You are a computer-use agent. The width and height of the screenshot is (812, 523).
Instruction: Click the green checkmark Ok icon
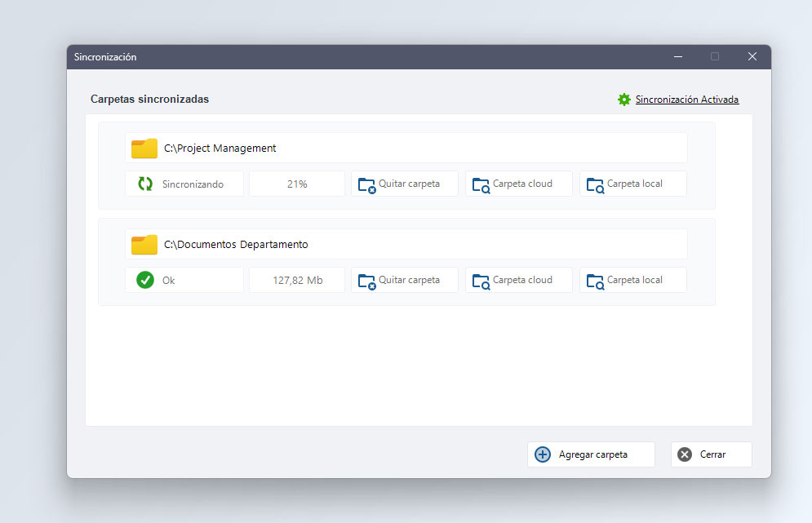pos(145,280)
